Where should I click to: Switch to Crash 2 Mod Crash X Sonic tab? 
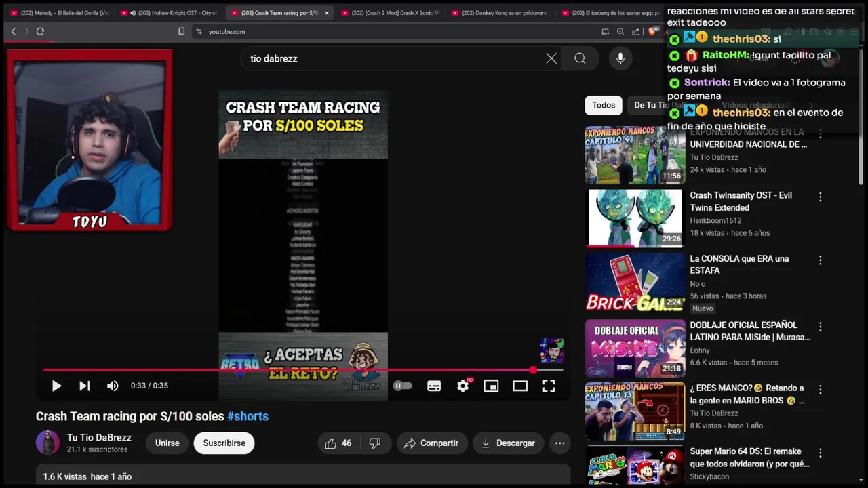click(390, 13)
